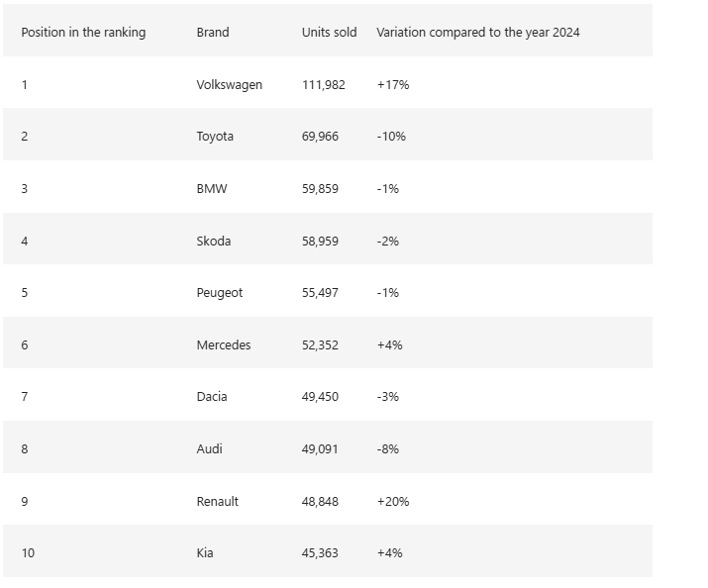
Task: Select the Peugeot brand cell
Action: pyautogui.click(x=220, y=293)
